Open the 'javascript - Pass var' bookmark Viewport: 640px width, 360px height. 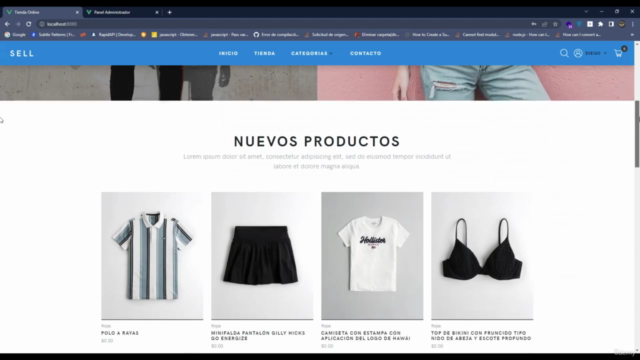(x=226, y=35)
